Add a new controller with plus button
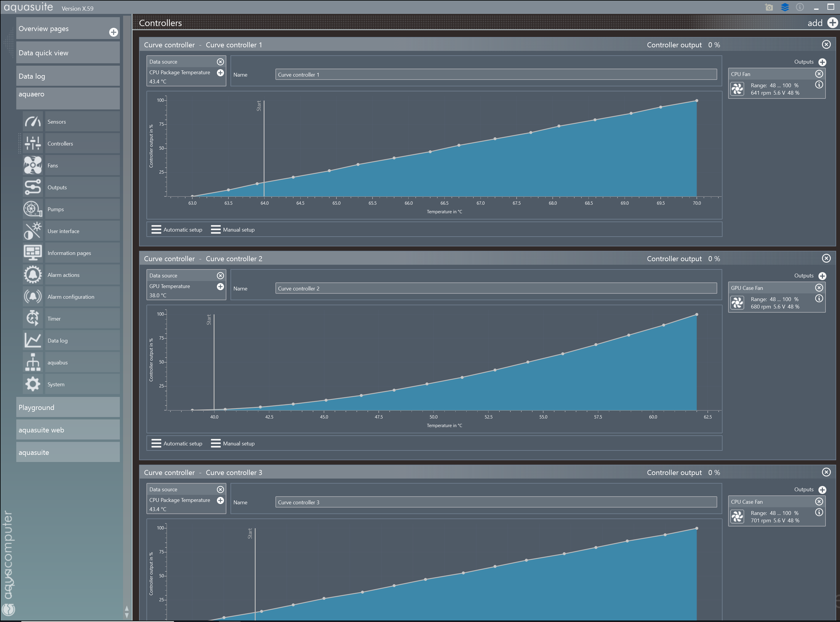The height and width of the screenshot is (622, 840). click(833, 23)
